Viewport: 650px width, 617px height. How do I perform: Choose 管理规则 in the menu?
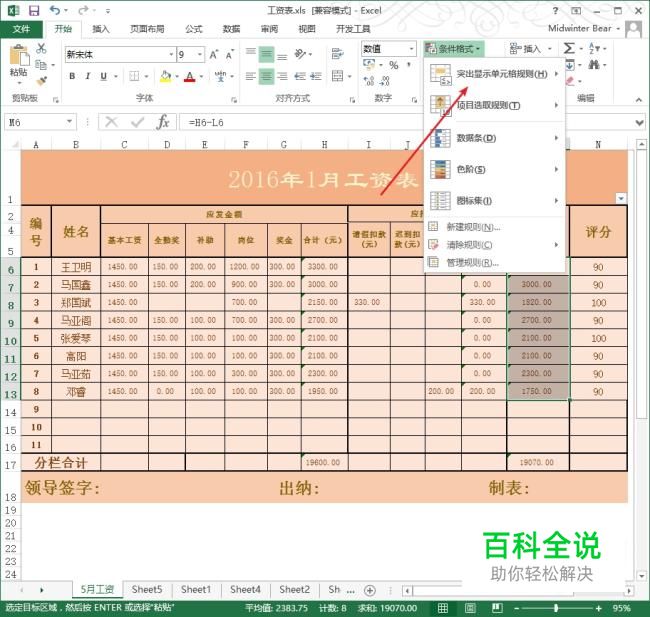coord(495,262)
